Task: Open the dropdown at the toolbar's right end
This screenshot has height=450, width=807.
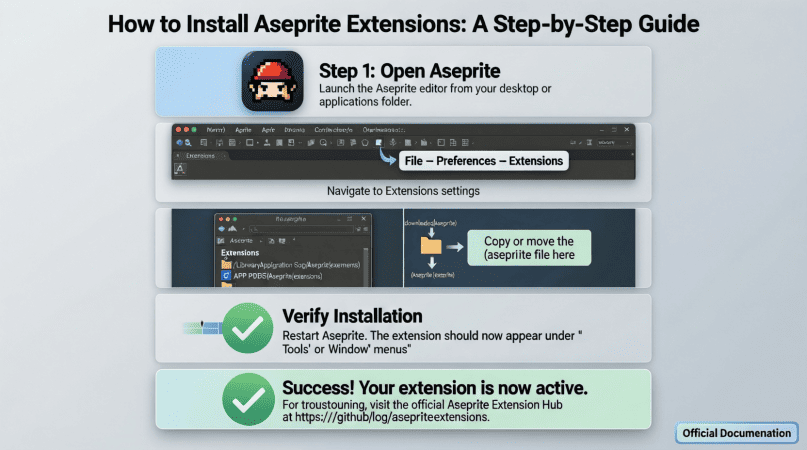Action: click(608, 143)
